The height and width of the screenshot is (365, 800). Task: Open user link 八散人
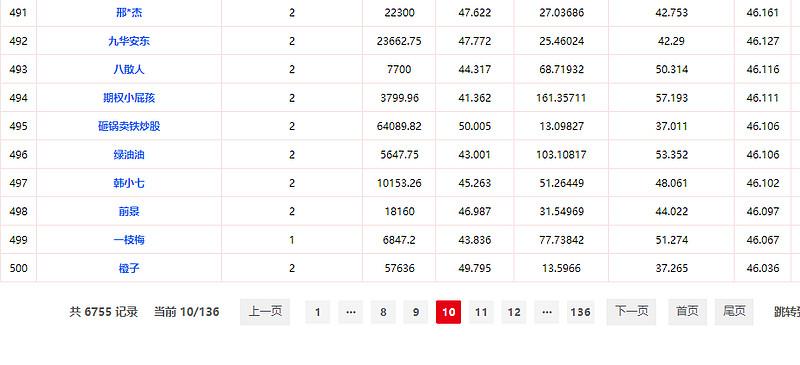(x=129, y=69)
